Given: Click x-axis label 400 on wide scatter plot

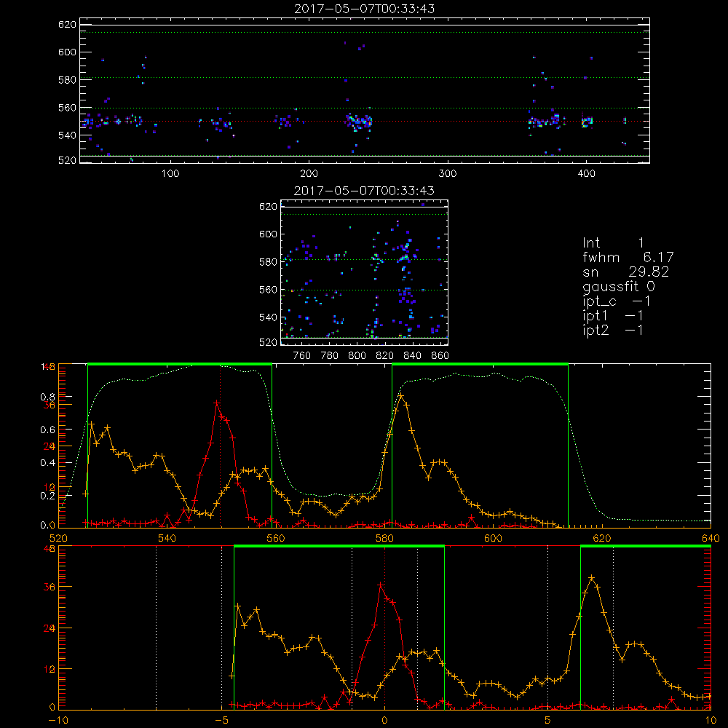Looking at the screenshot, I should pyautogui.click(x=586, y=174).
